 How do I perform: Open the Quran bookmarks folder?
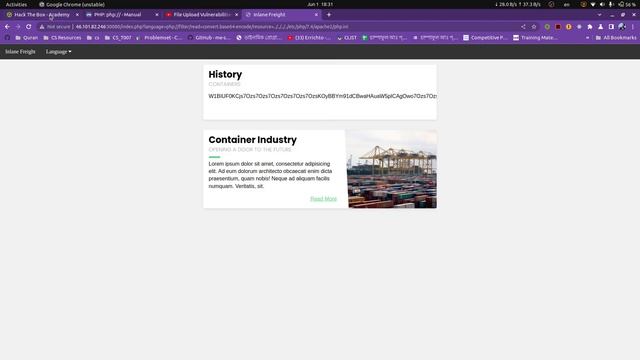click(x=27, y=38)
